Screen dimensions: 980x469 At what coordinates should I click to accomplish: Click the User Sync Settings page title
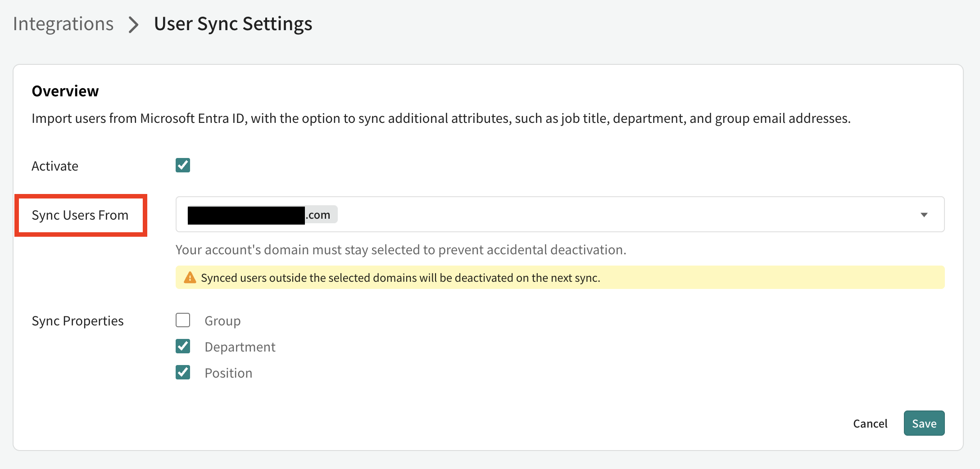pos(233,24)
